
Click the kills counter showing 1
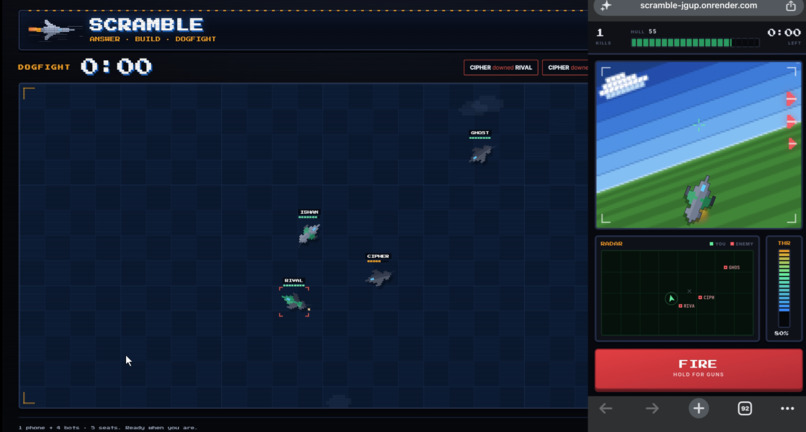pos(600,33)
